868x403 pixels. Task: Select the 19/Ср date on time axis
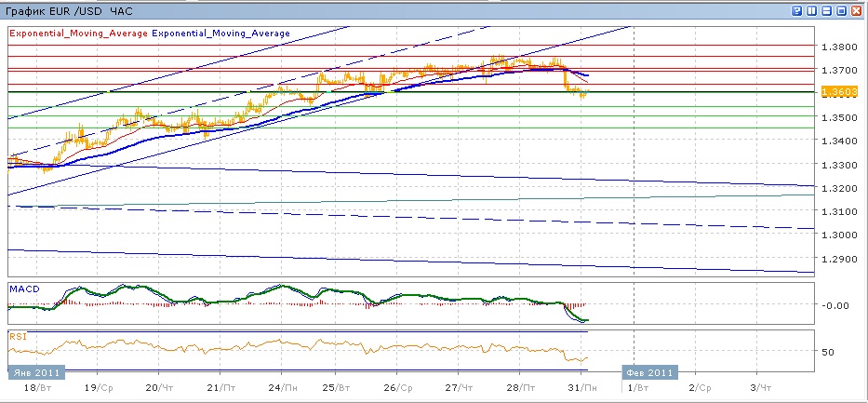click(x=100, y=387)
